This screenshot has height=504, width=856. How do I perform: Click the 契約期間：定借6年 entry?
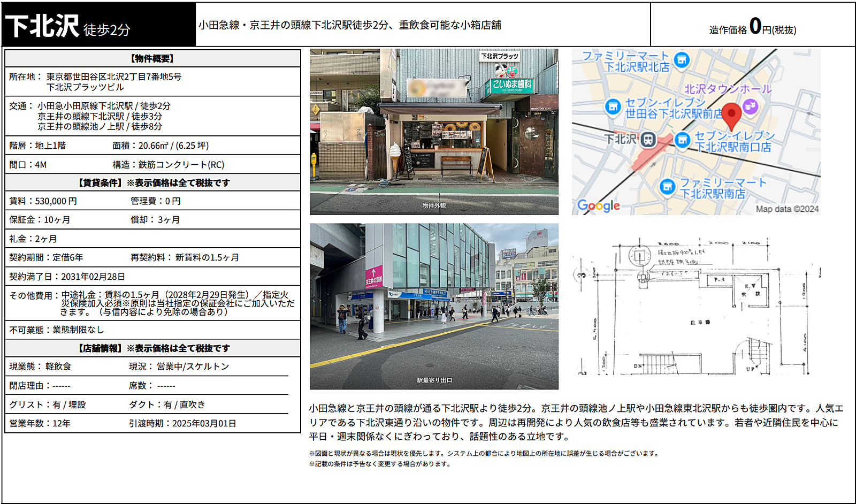tap(46, 257)
